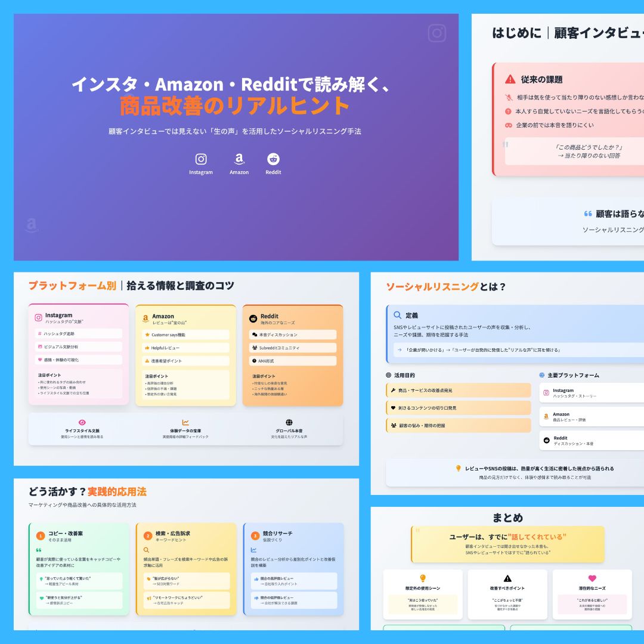The width and height of the screenshot is (644, 644).
Task: Click the 朝使うと気分が上がる quote text
Action: [x=64, y=597]
